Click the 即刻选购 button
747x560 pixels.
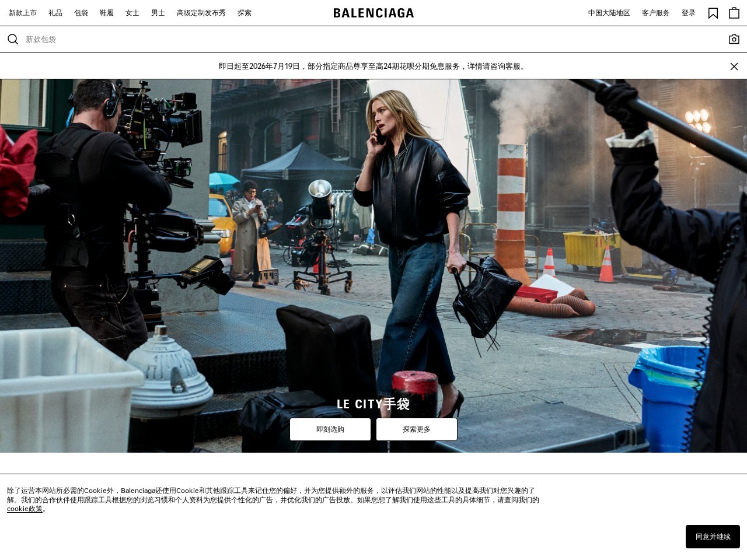coord(330,429)
